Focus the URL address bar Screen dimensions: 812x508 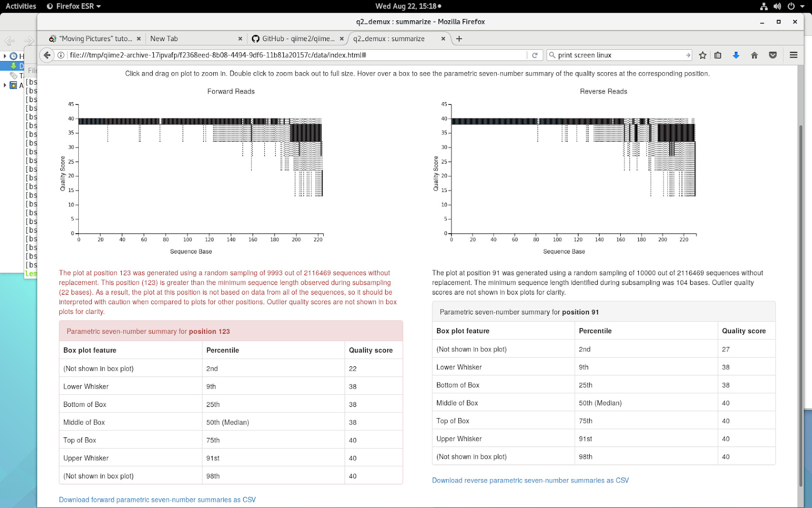297,55
